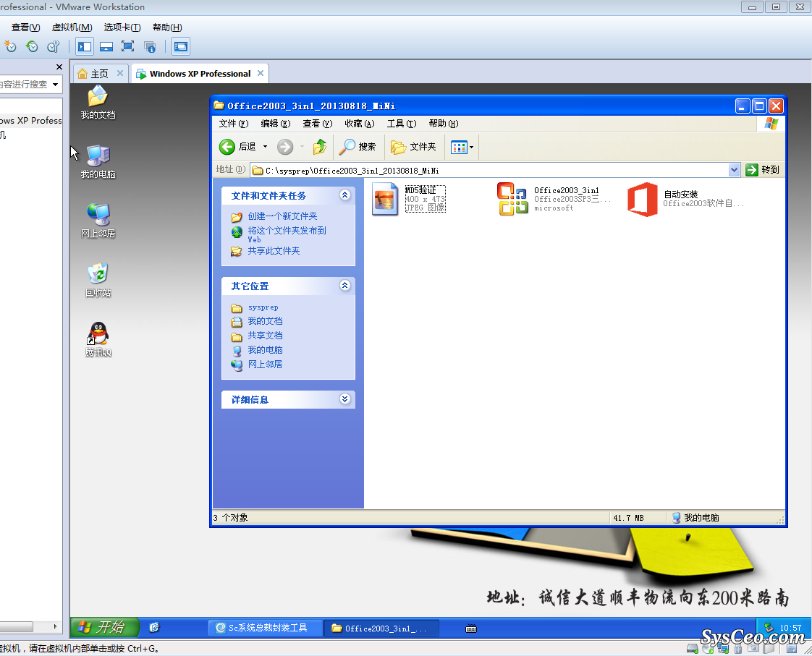Open the VMware snapshot manager

pyautogui.click(x=54, y=46)
